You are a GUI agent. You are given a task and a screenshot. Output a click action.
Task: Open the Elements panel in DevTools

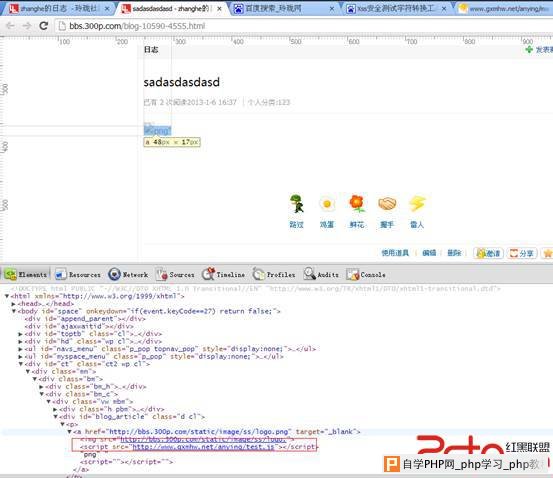tap(25, 274)
